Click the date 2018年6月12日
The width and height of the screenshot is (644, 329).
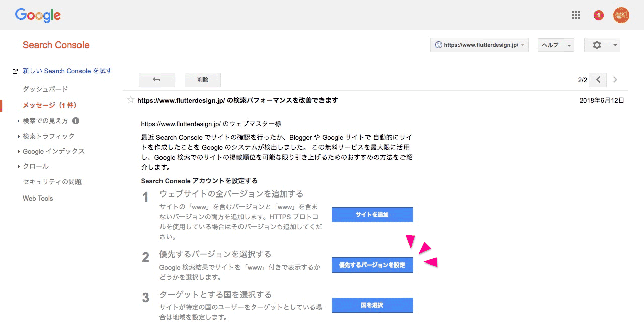[x=602, y=100]
